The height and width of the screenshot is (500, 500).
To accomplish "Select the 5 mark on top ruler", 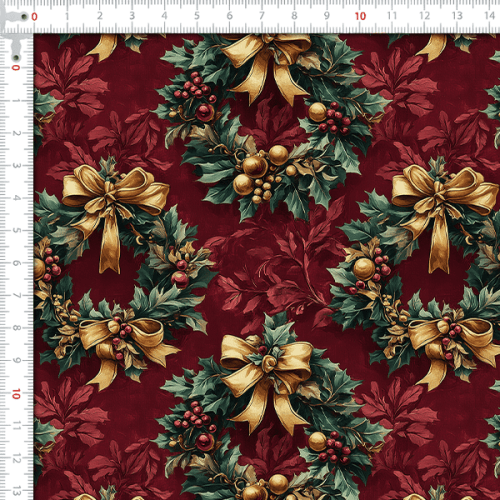I will pos(197,16).
